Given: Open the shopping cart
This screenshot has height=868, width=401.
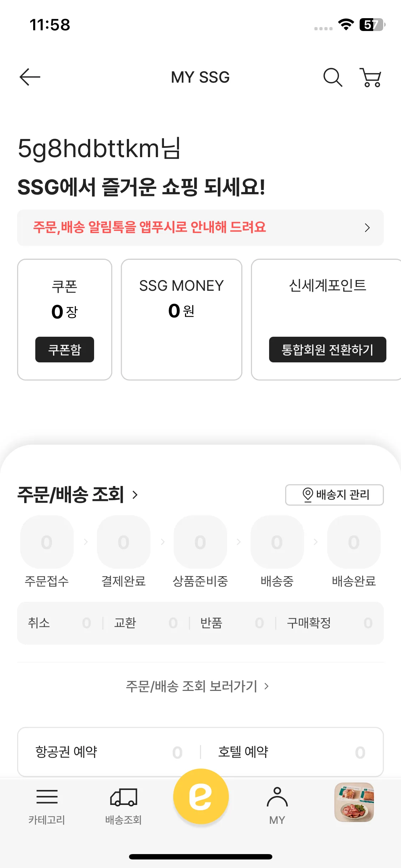Looking at the screenshot, I should 371,77.
